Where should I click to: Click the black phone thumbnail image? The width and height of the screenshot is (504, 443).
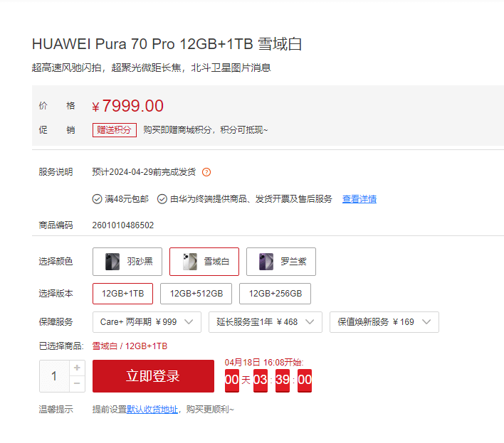pyautogui.click(x=112, y=262)
